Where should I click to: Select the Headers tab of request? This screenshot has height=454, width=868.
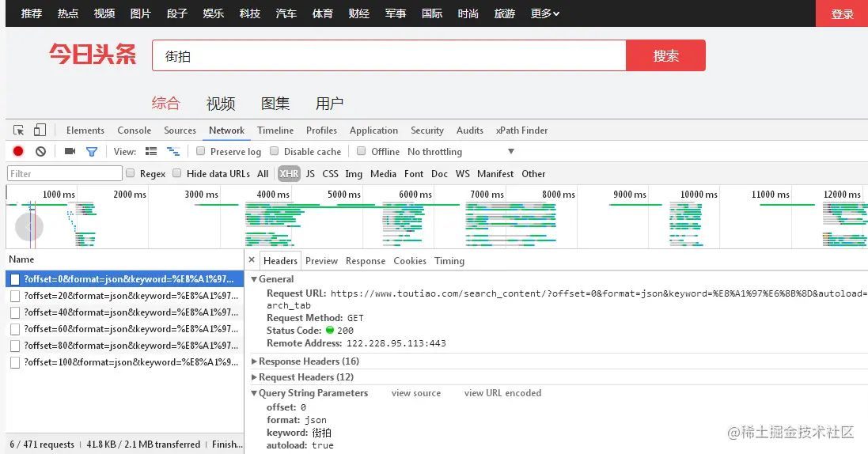point(280,261)
